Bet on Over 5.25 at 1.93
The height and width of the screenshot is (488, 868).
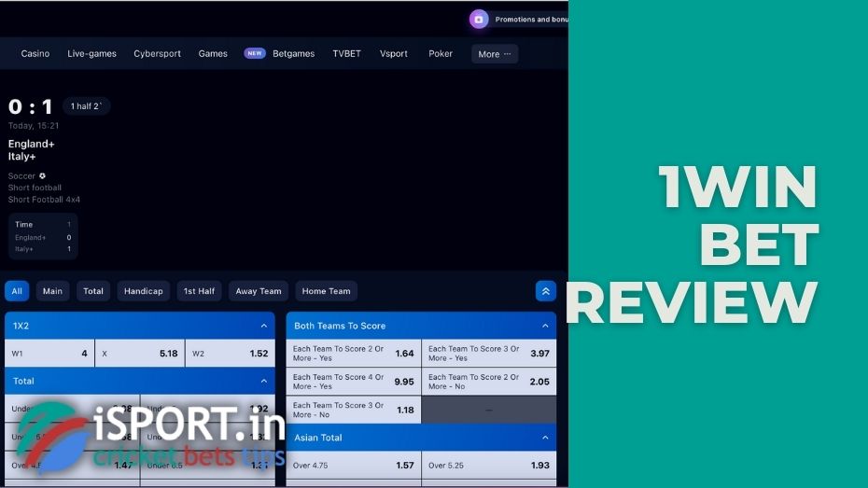pyautogui.click(x=489, y=466)
